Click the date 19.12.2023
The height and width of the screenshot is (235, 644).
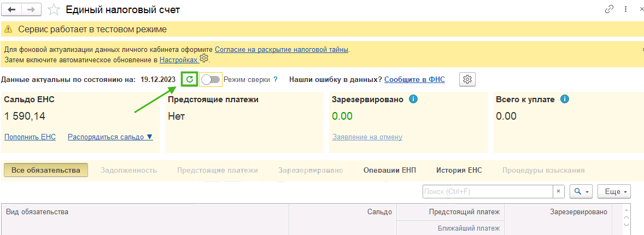(x=158, y=80)
